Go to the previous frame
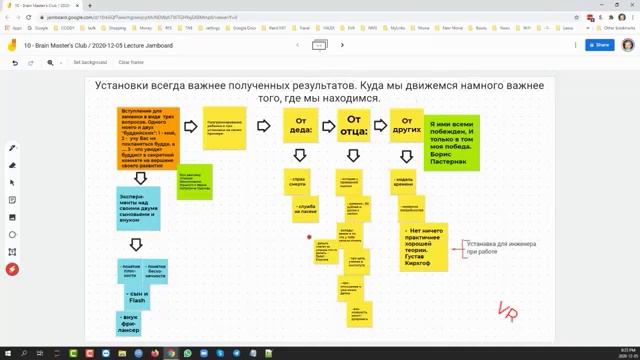This screenshot has width=640, height=360. (x=298, y=45)
